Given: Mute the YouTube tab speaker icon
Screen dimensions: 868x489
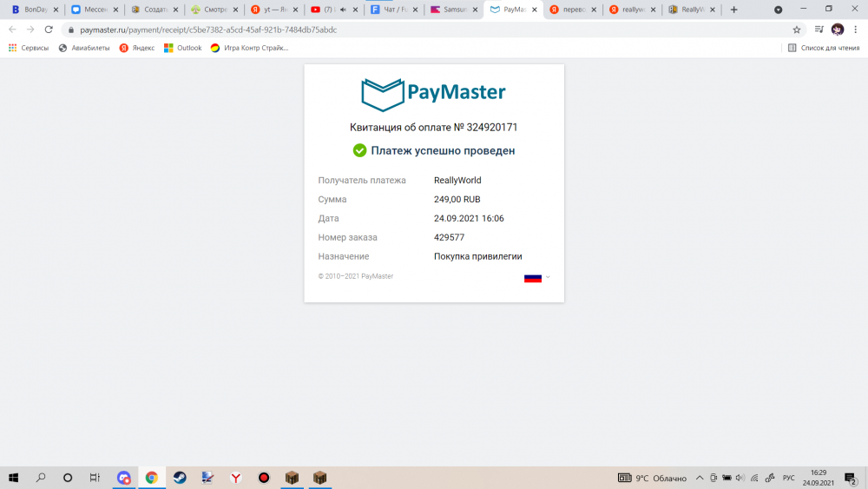Looking at the screenshot, I should (343, 10).
